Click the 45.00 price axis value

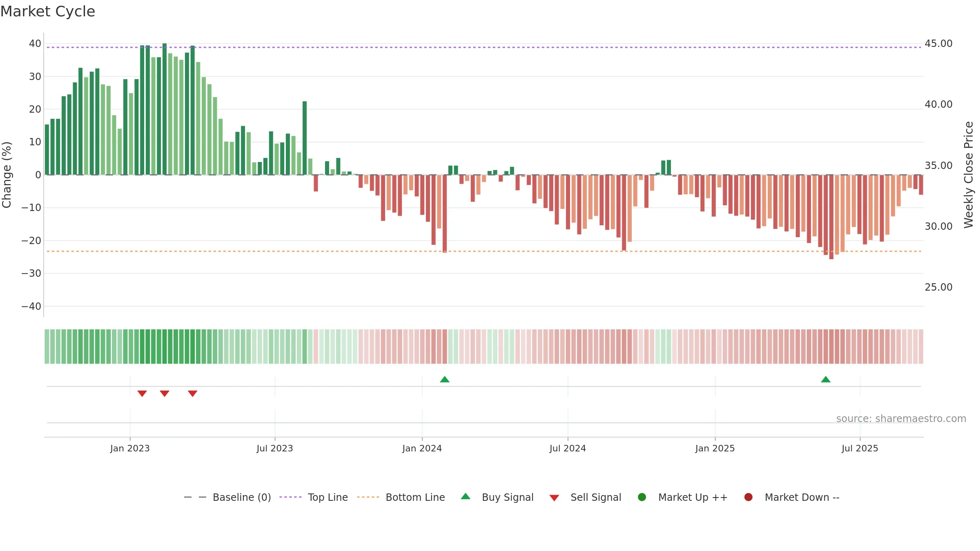[x=938, y=44]
